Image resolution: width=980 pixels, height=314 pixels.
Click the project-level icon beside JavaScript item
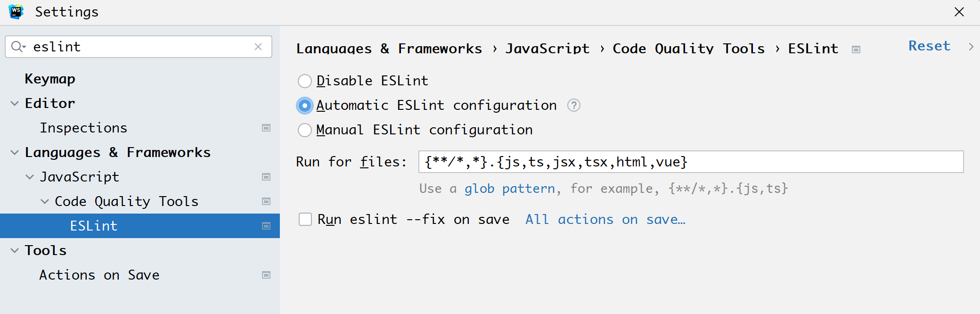[266, 177]
